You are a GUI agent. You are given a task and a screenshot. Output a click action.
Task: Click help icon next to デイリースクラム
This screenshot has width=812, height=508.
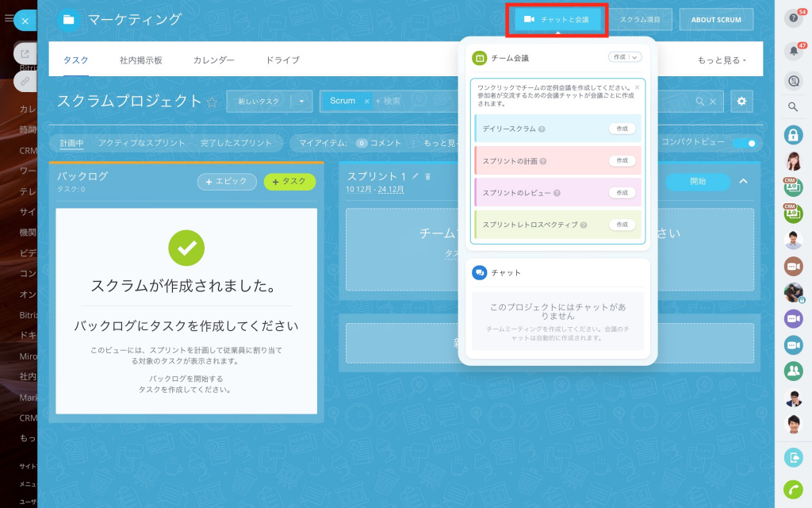(542, 129)
